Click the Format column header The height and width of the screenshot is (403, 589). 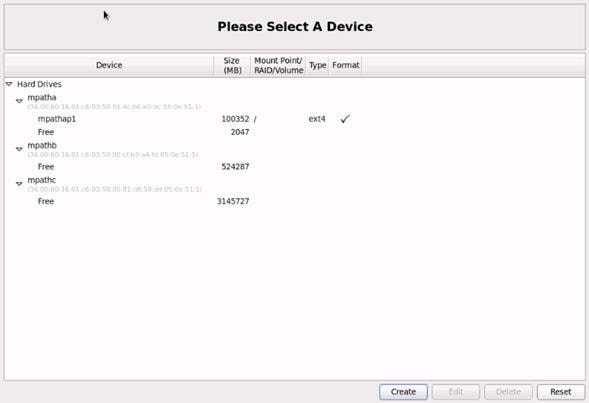click(x=346, y=65)
